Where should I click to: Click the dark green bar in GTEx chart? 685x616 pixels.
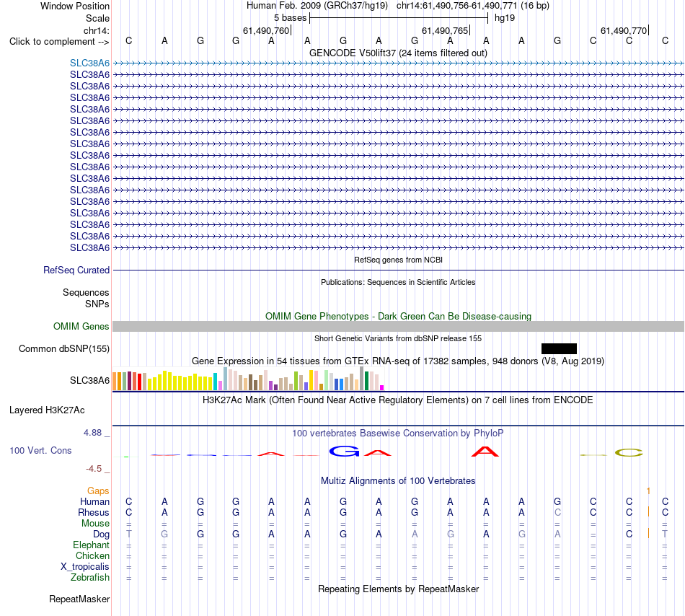[366, 381]
